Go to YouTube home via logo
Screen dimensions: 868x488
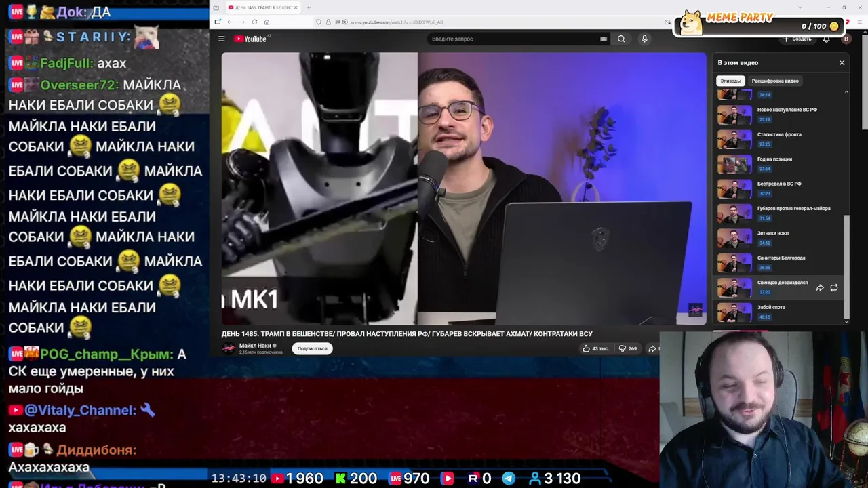tap(250, 39)
